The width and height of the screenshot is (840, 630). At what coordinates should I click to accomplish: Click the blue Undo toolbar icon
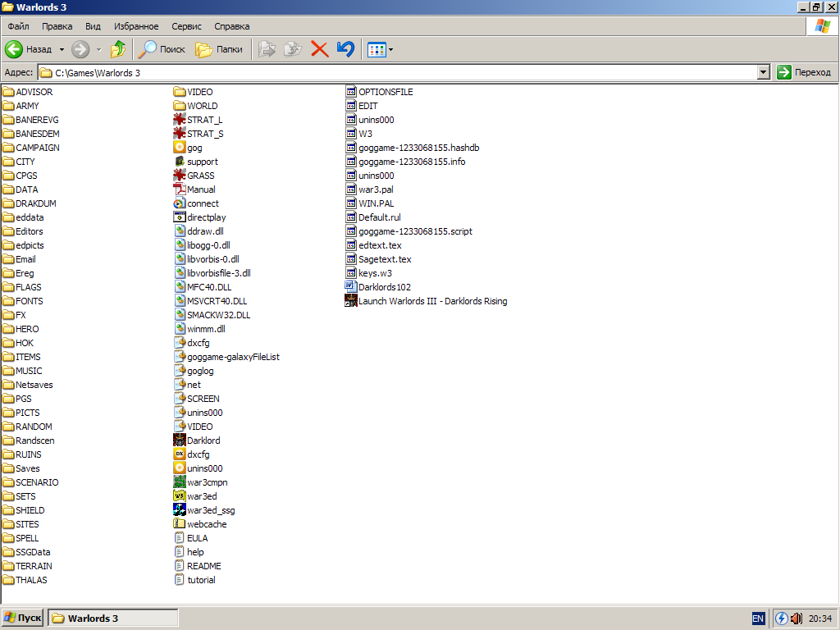[x=345, y=49]
